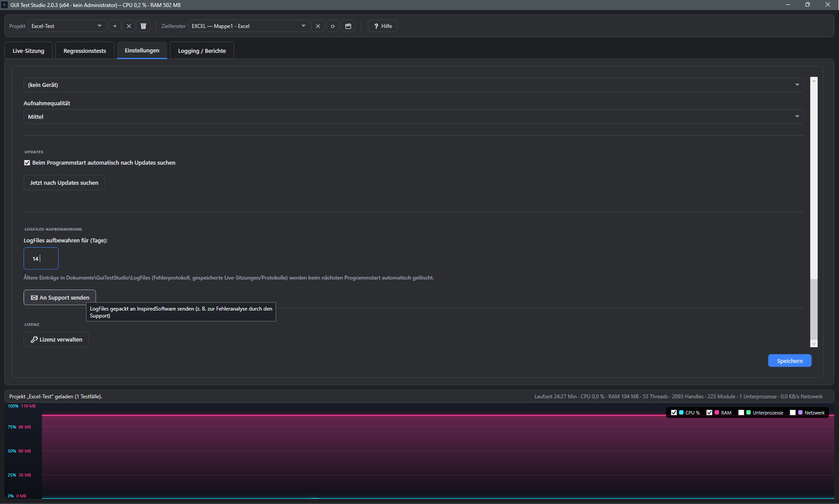The height and width of the screenshot is (504, 839).
Task: Click the settings panel scrollbar thumb
Action: (x=814, y=309)
